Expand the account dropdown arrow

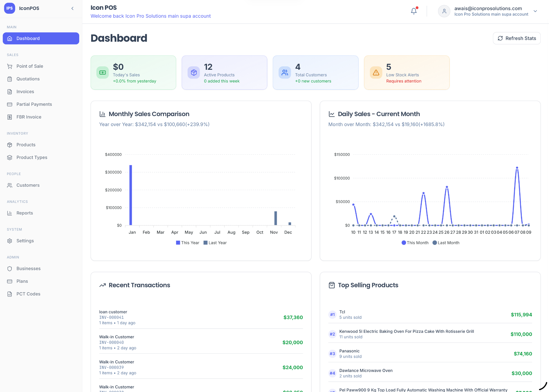tap(535, 11)
